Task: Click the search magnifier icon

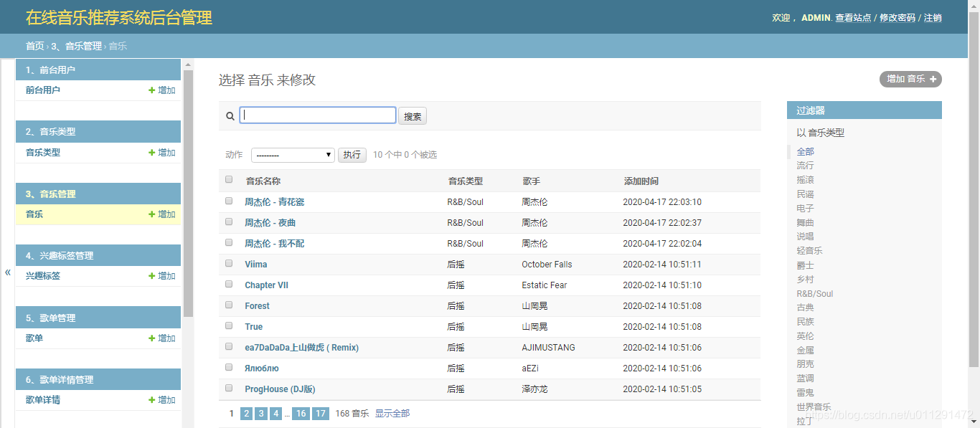Action: pos(230,116)
